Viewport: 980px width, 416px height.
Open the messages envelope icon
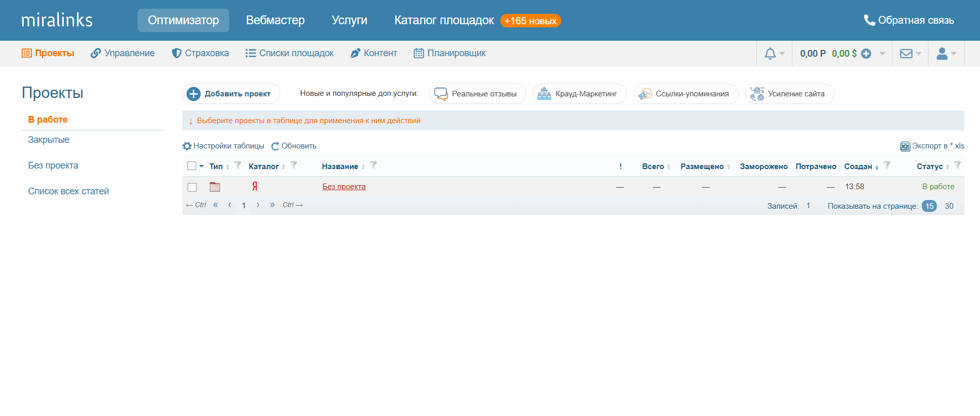[906, 54]
